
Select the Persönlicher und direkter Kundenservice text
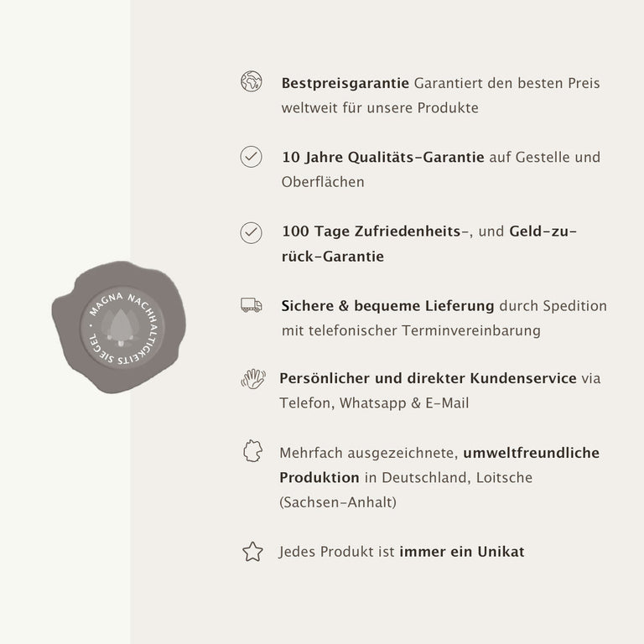click(428, 379)
